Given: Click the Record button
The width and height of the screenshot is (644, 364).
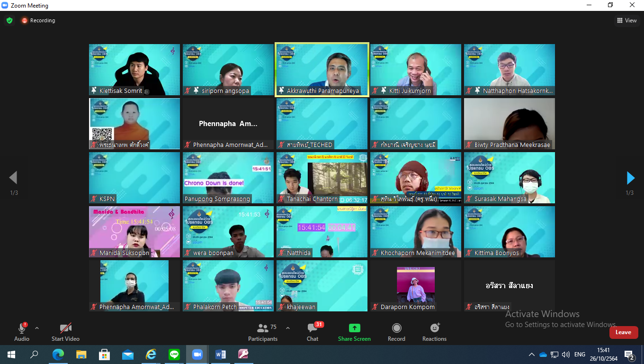Looking at the screenshot, I should [x=396, y=331].
